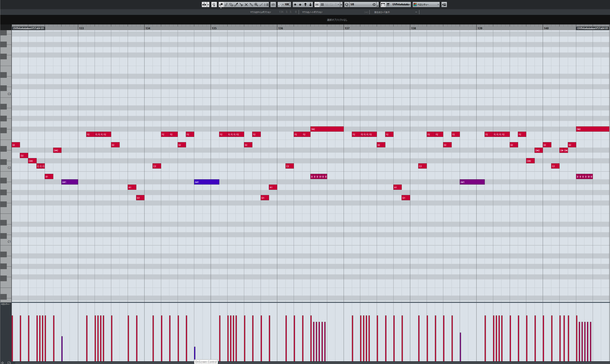Select the Mute X tool

coord(246,4)
